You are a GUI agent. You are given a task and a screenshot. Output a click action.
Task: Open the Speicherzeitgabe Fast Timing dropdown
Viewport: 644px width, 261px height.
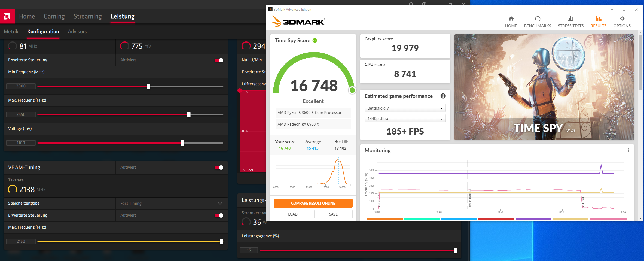pos(172,204)
